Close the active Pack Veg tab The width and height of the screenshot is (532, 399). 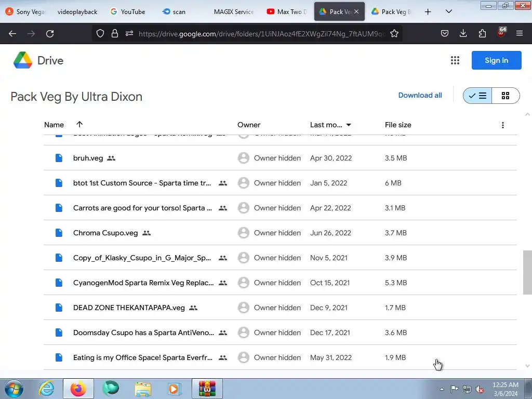click(356, 11)
